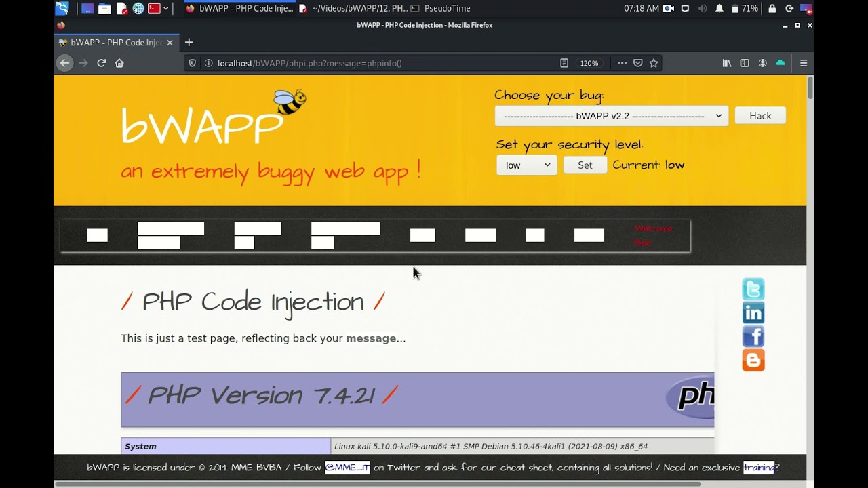Click the screen recorder tray icon
Viewport: 868px width, 488px height.
point(669,8)
